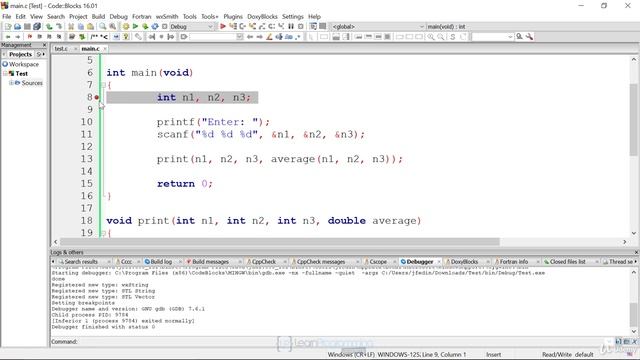640x360 pixels.
Task: Click the Break debugger pause icon
Action: coord(291,27)
